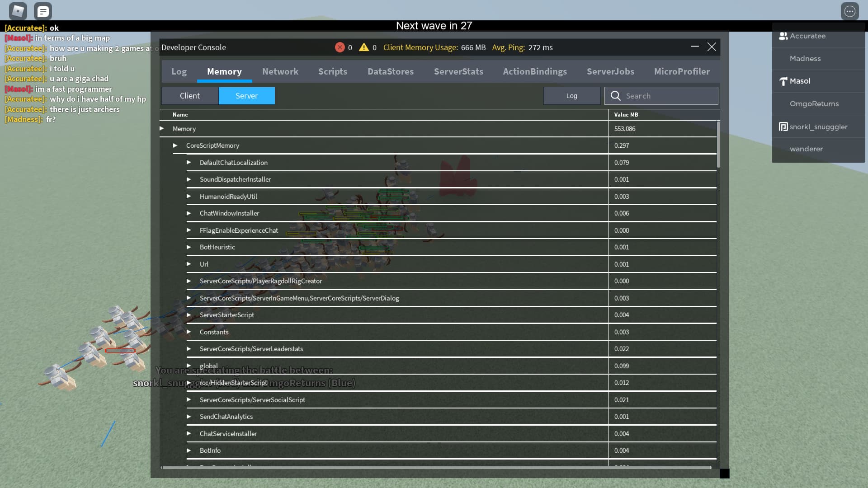The height and width of the screenshot is (488, 868).
Task: Expand the SendChatAnalytics row
Action: point(189,417)
